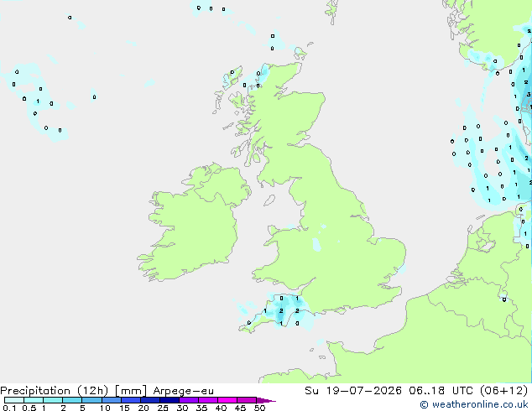Click the '1' value west of Ireland

(x=38, y=101)
